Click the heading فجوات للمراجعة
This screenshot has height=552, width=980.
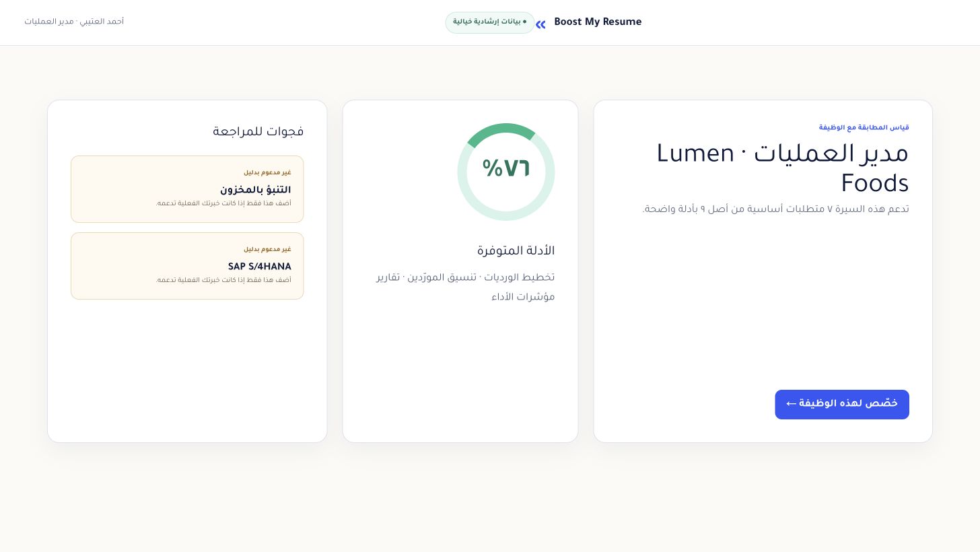258,132
